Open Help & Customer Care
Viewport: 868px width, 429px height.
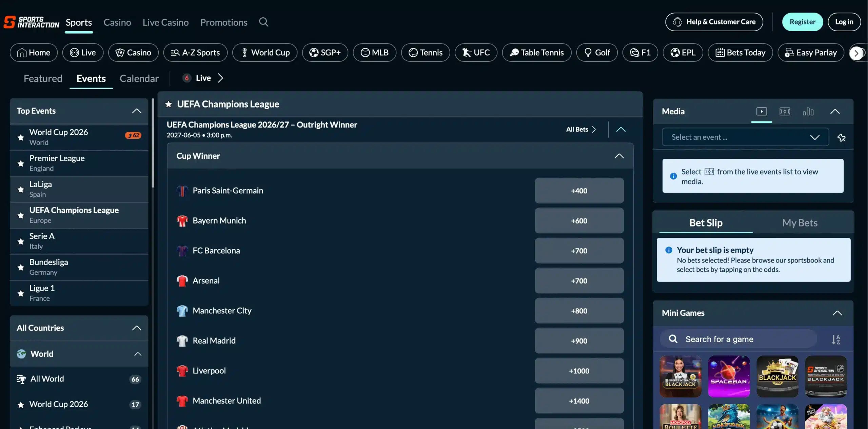(714, 22)
